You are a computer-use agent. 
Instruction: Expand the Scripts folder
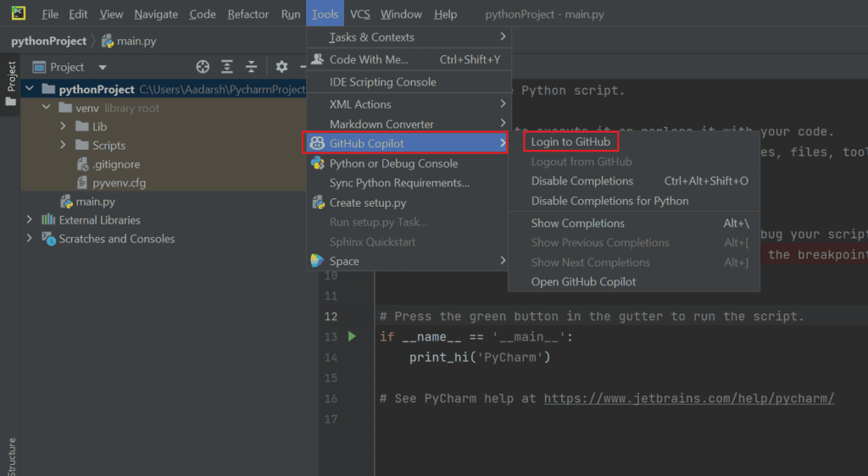[63, 145]
